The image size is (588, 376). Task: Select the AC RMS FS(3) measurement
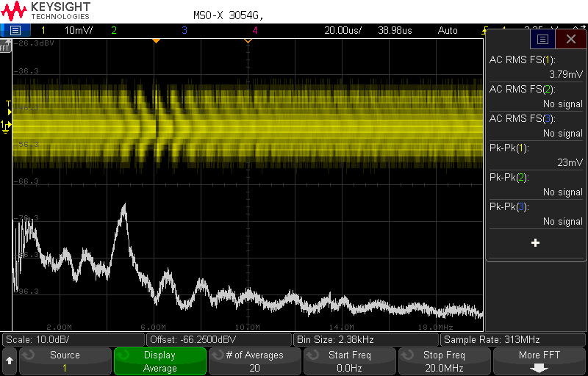click(536, 126)
